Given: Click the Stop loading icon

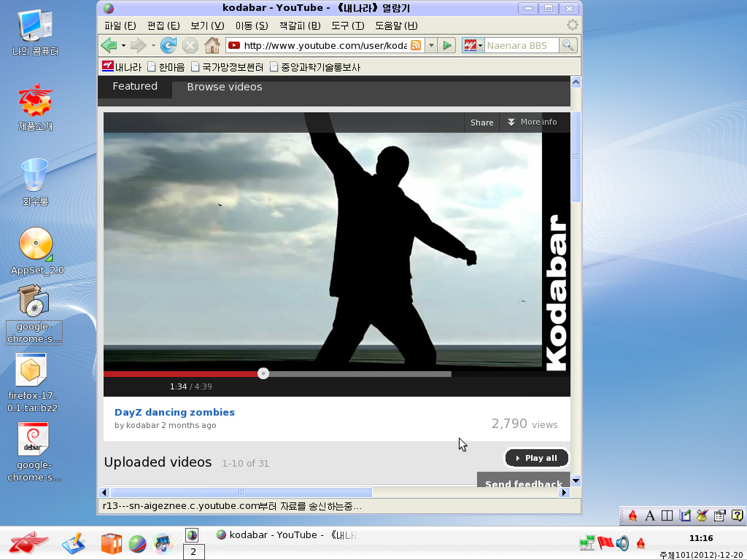Looking at the screenshot, I should [x=190, y=45].
